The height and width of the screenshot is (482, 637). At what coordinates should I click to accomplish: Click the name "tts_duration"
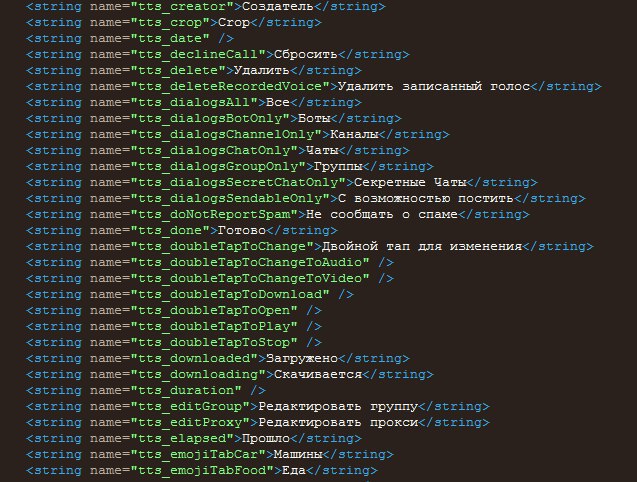coord(186,391)
